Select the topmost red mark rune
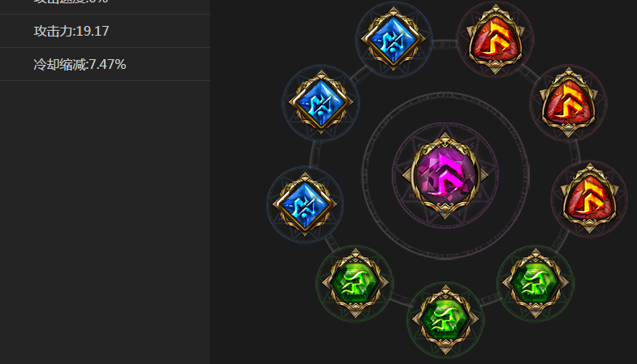Image resolution: width=637 pixels, height=364 pixels. point(495,40)
